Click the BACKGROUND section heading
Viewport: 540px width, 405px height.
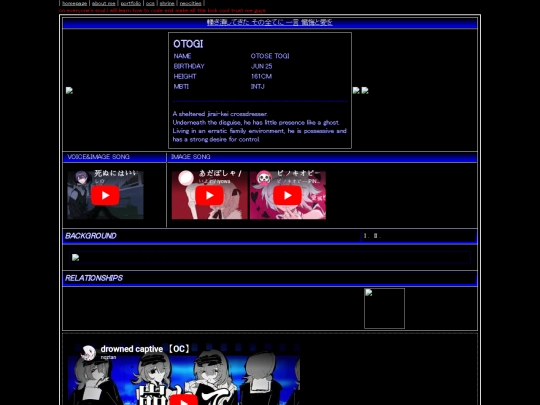point(91,236)
